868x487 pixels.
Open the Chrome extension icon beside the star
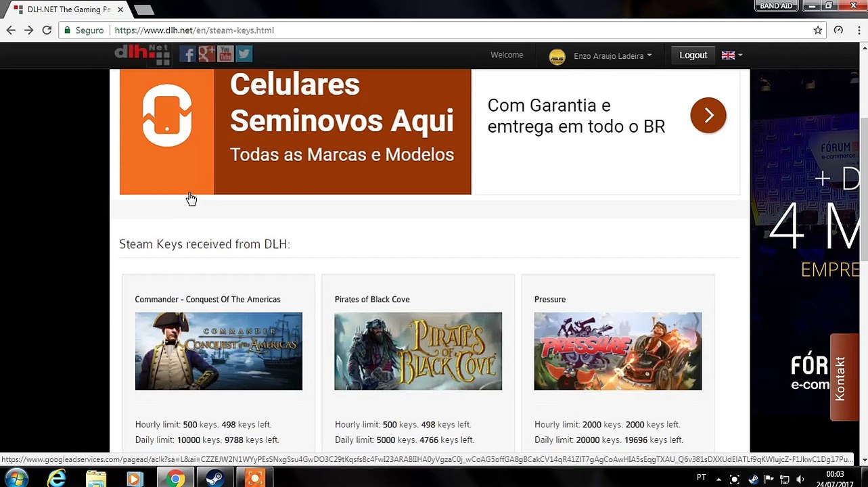point(838,30)
